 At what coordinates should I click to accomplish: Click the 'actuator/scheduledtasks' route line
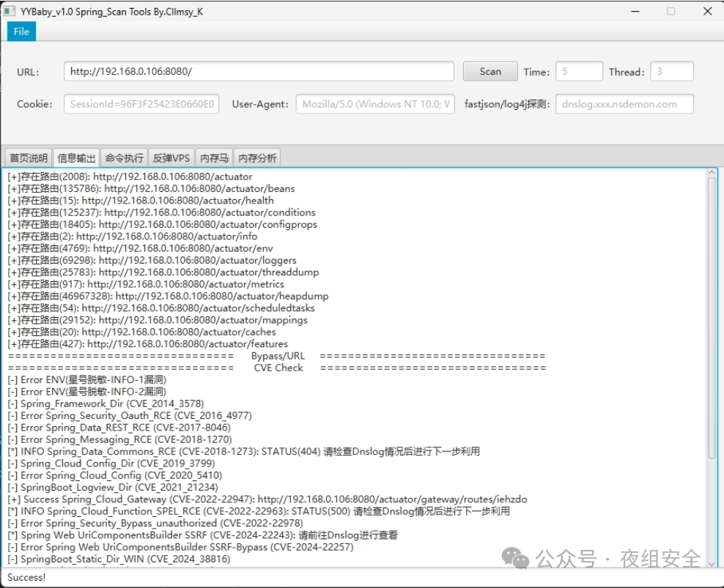pos(161,308)
